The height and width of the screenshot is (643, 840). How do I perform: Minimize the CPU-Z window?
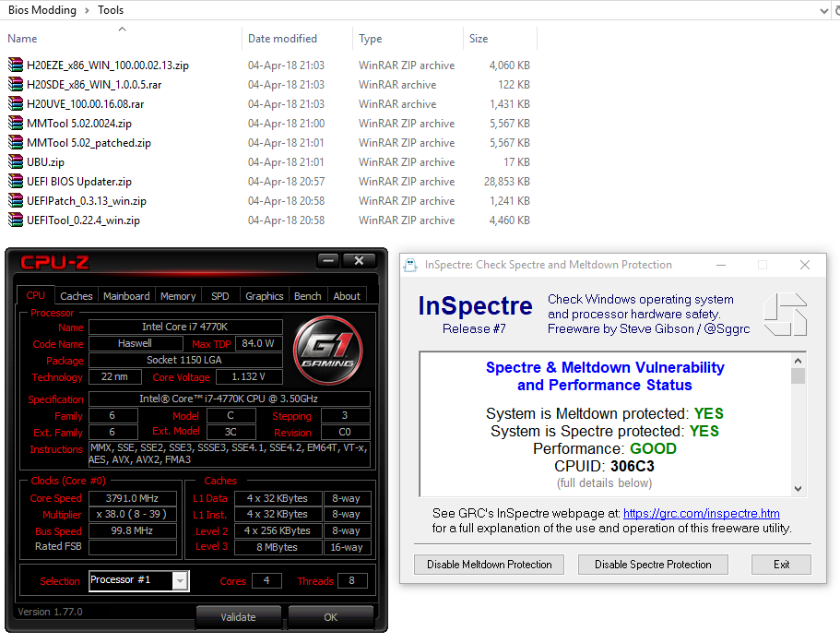[328, 260]
